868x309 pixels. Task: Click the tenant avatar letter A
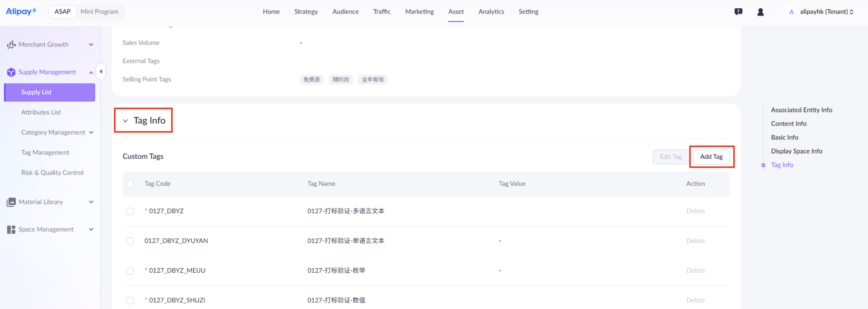coord(791,12)
